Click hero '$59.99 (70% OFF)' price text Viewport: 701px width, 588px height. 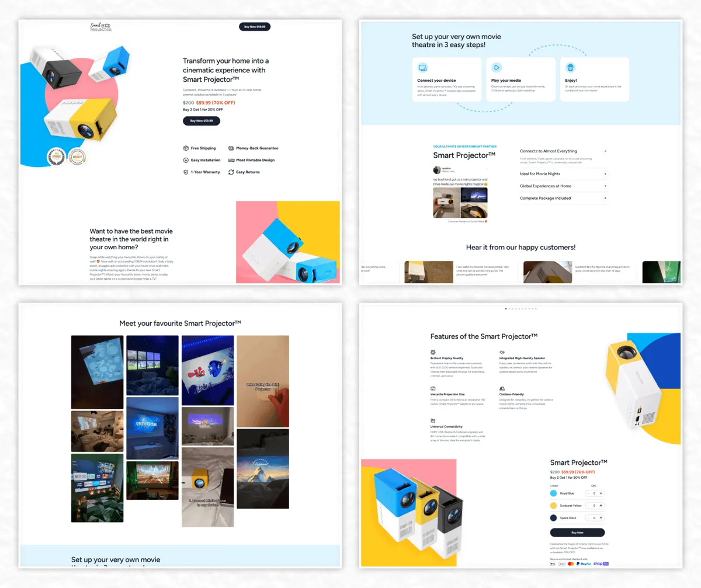click(216, 102)
